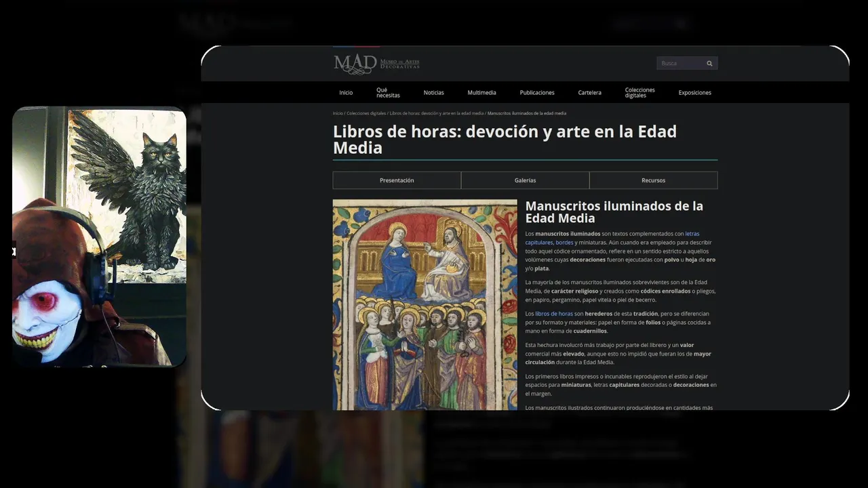
Task: Open the Qué necesitas menu item
Action: tap(388, 93)
